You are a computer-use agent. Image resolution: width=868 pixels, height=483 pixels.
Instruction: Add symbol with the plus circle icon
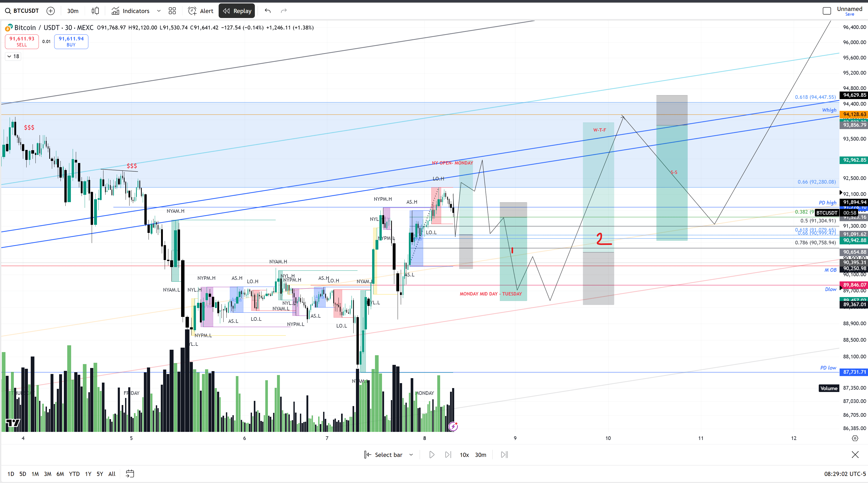[x=51, y=11]
